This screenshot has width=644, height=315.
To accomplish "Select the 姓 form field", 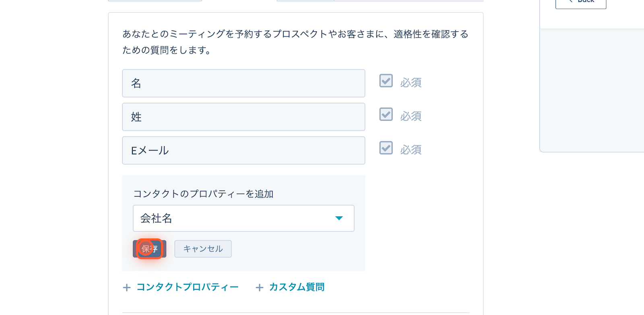I will pos(244,117).
